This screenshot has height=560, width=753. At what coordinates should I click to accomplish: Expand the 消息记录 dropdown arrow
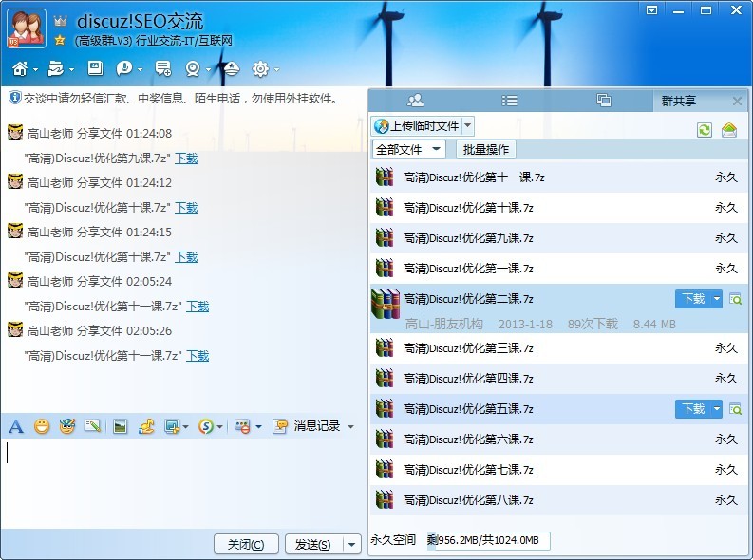351,426
